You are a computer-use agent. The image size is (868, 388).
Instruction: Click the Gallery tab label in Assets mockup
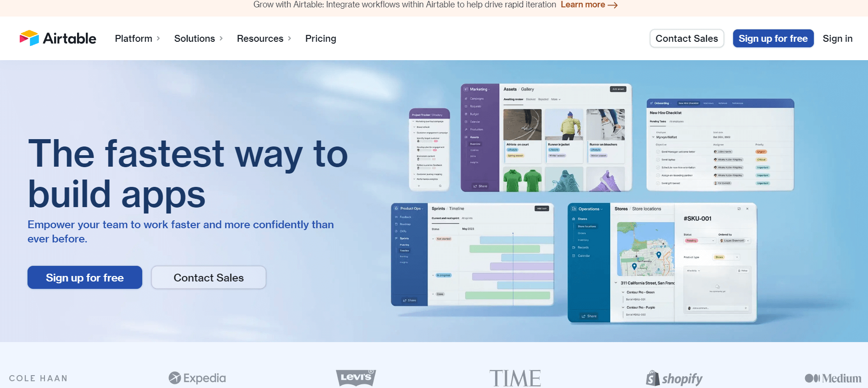coord(528,89)
